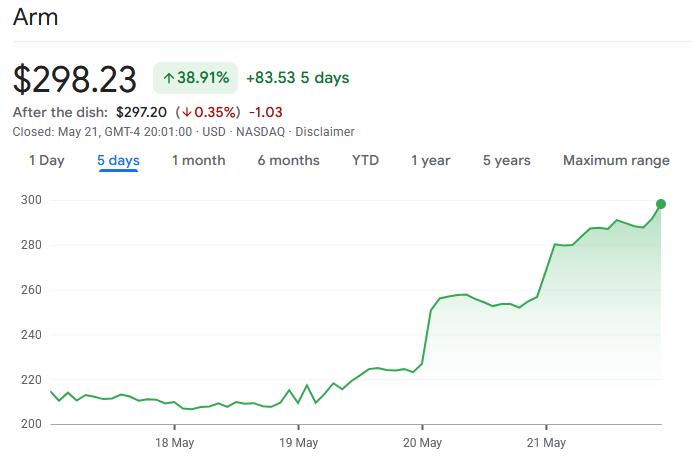Screen dimensions: 692x462
Task: Click the 38.91% gain badge
Action: 196,78
